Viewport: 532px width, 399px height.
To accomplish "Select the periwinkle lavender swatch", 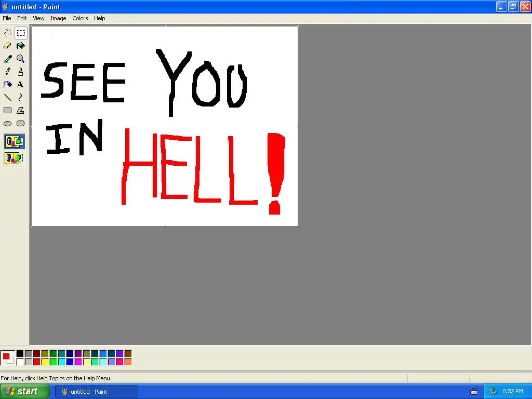I will (112, 362).
